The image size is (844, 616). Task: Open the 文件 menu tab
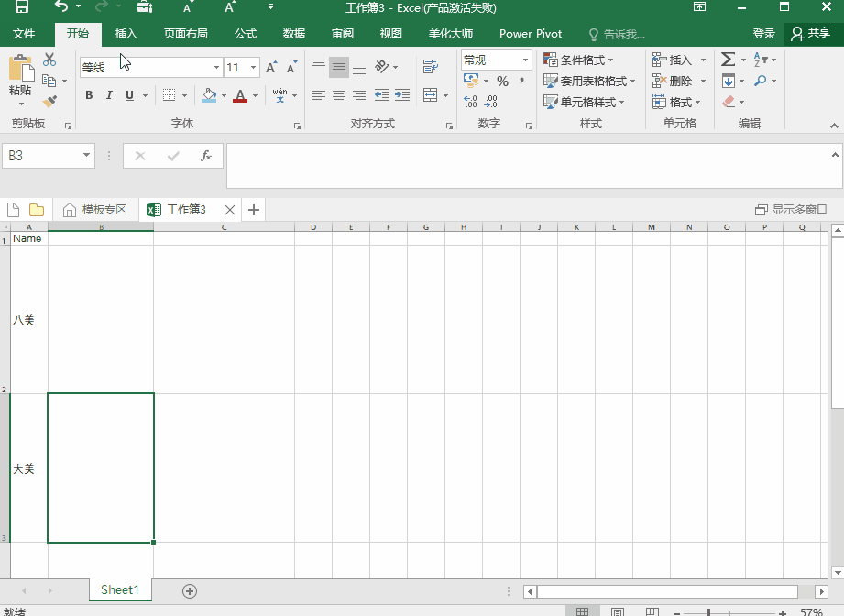pyautogui.click(x=24, y=33)
